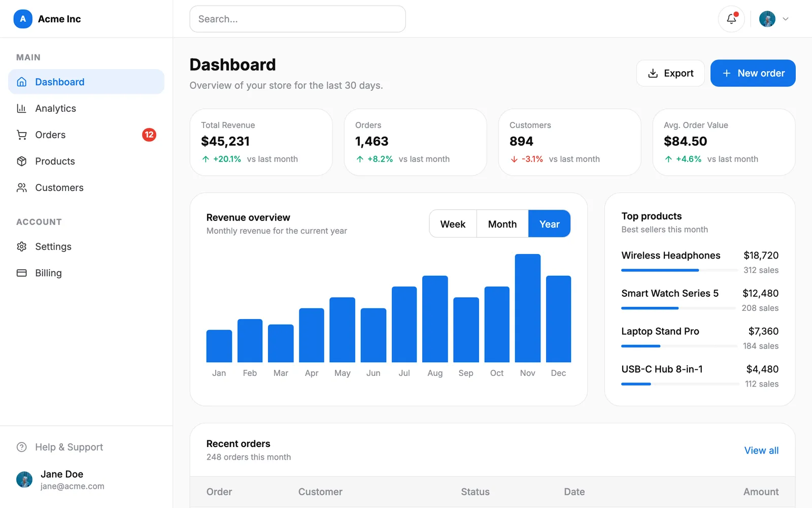Open the notifications bell
The image size is (812, 508).
(731, 19)
